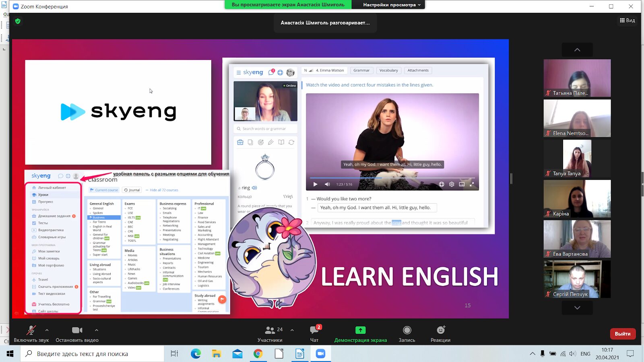644x362 pixels.
Task: Leave meeting with Выйти button
Action: 623,334
